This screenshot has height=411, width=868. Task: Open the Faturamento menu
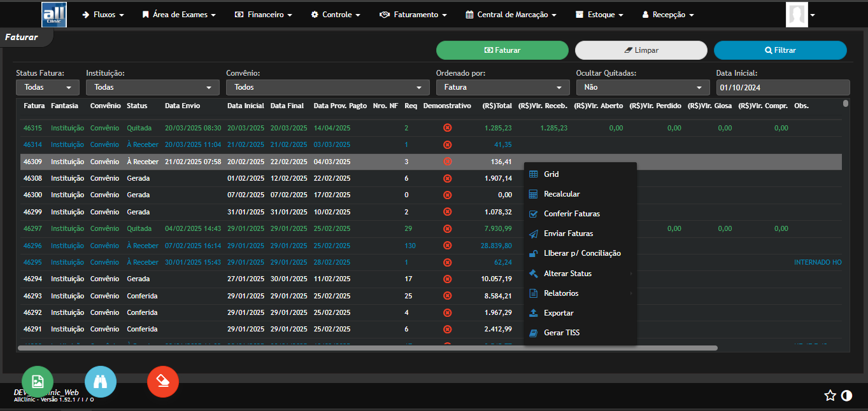click(x=413, y=14)
